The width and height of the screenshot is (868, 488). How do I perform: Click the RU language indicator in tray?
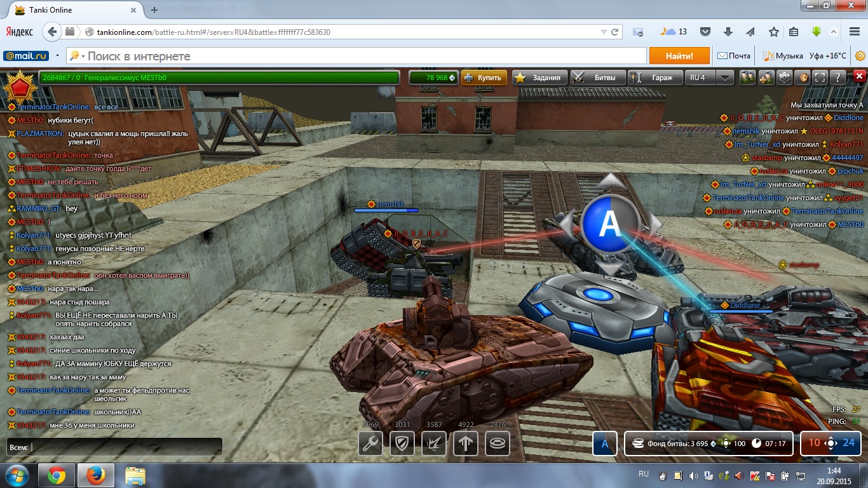(x=643, y=475)
